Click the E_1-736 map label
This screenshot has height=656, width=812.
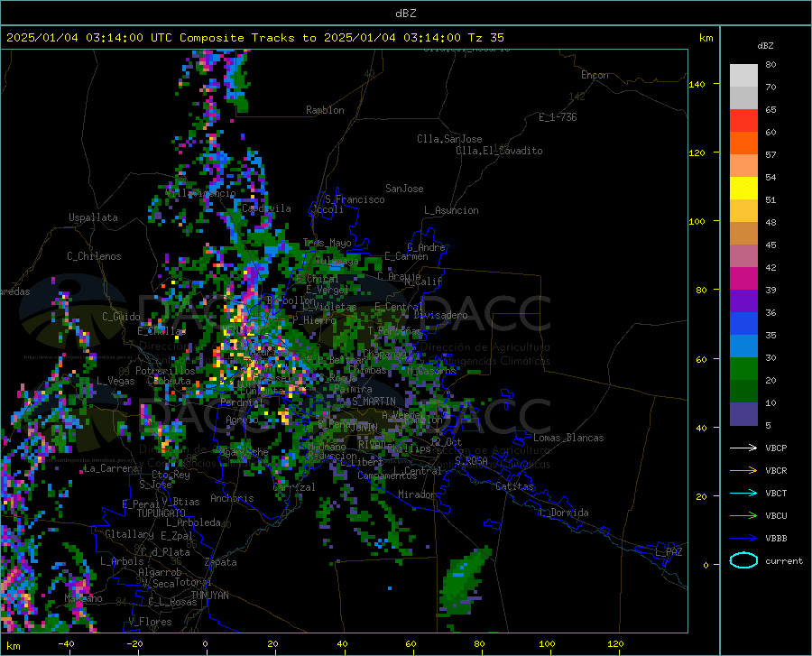pos(558,117)
